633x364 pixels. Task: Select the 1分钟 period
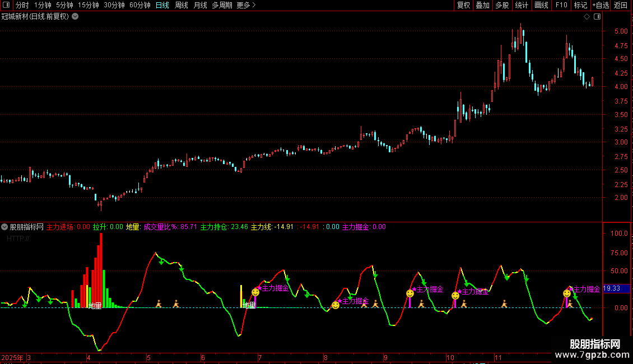point(43,5)
